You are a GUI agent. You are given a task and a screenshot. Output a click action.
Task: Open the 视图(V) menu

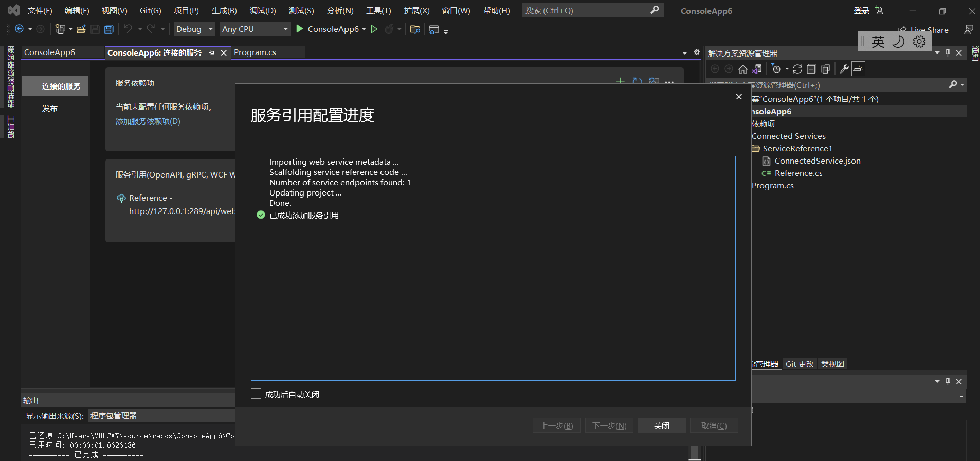114,11
